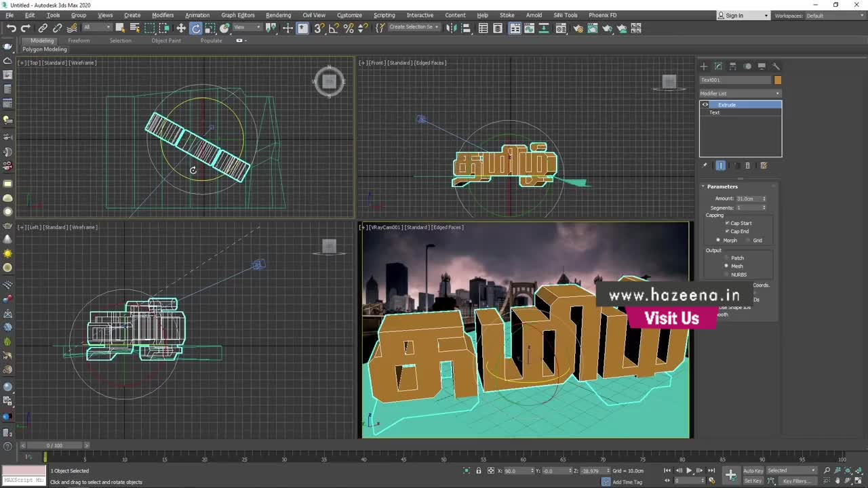Click the Play Animation button
Image resolution: width=868 pixels, height=488 pixels.
pyautogui.click(x=689, y=470)
